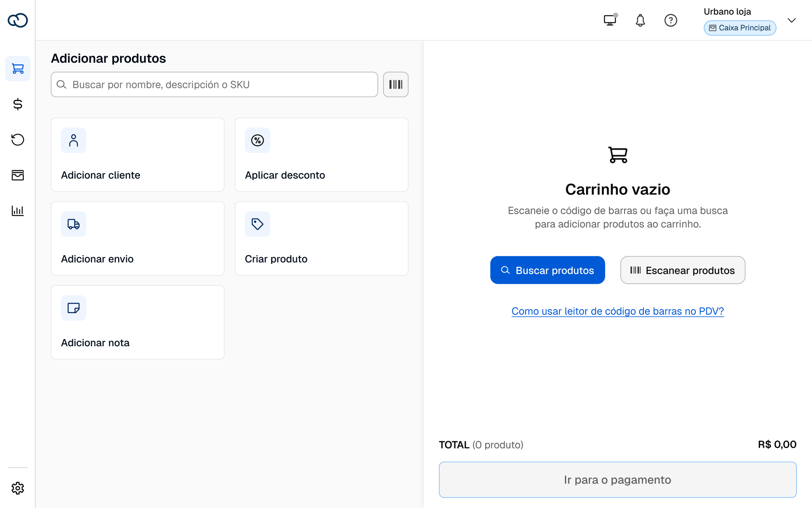The image size is (812, 508).
Task: Click the Carrinho vazio heading
Action: (x=618, y=189)
